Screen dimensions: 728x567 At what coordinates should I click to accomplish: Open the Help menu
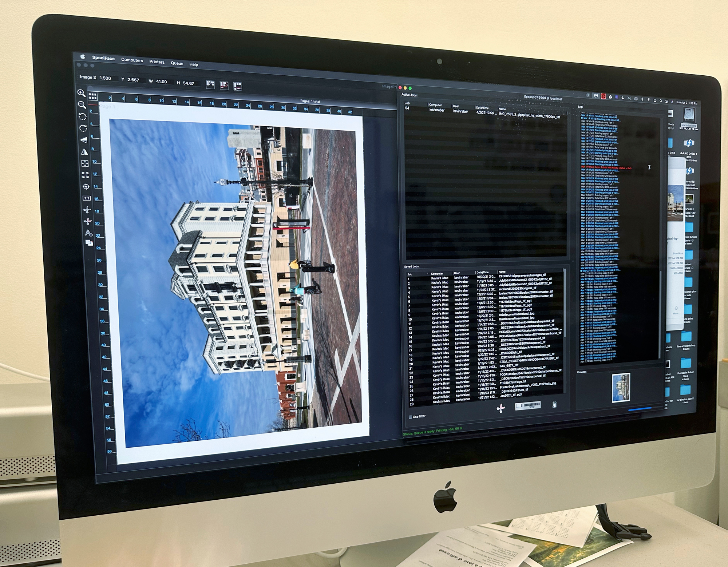[194, 64]
